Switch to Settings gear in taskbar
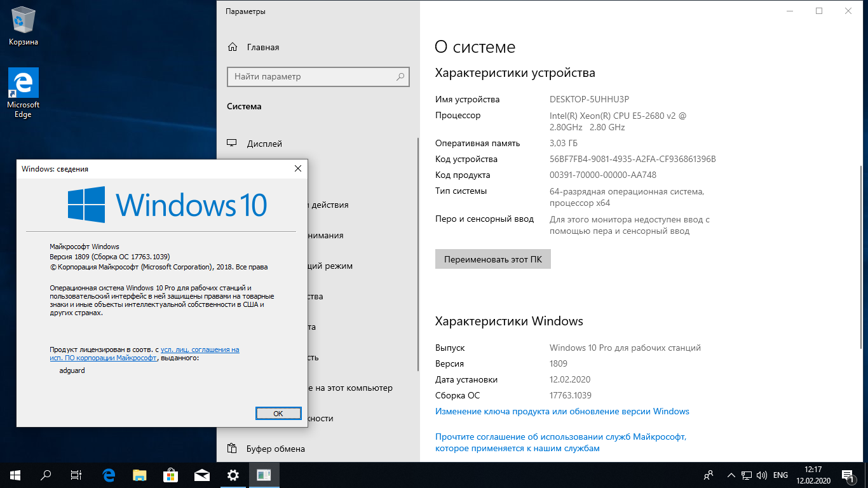 point(233,475)
